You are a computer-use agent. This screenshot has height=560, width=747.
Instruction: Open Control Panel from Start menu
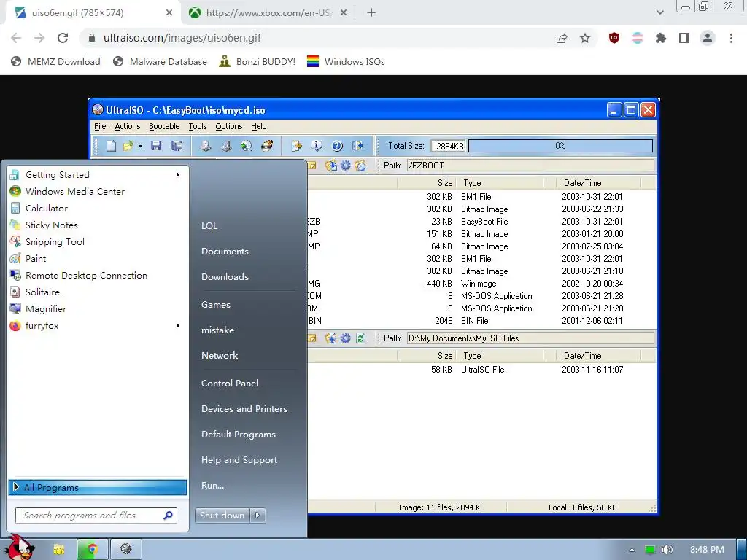230,384
